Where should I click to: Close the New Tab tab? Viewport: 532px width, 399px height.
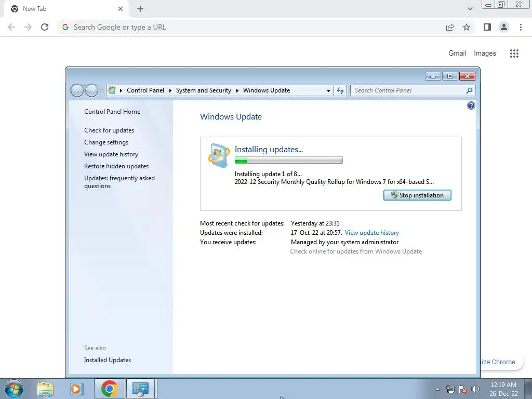(121, 9)
